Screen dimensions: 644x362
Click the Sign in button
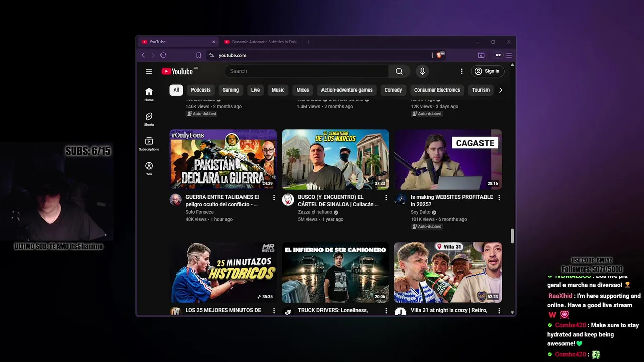click(487, 71)
